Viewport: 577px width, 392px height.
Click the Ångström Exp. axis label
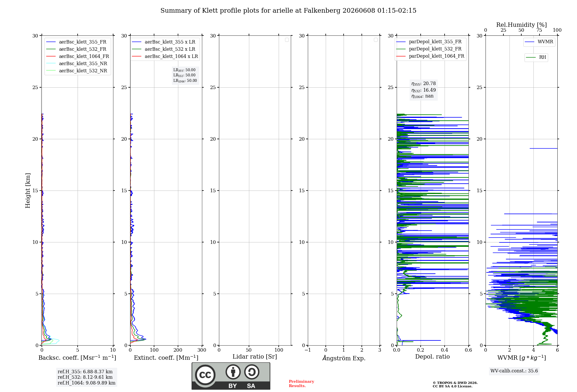click(344, 358)
